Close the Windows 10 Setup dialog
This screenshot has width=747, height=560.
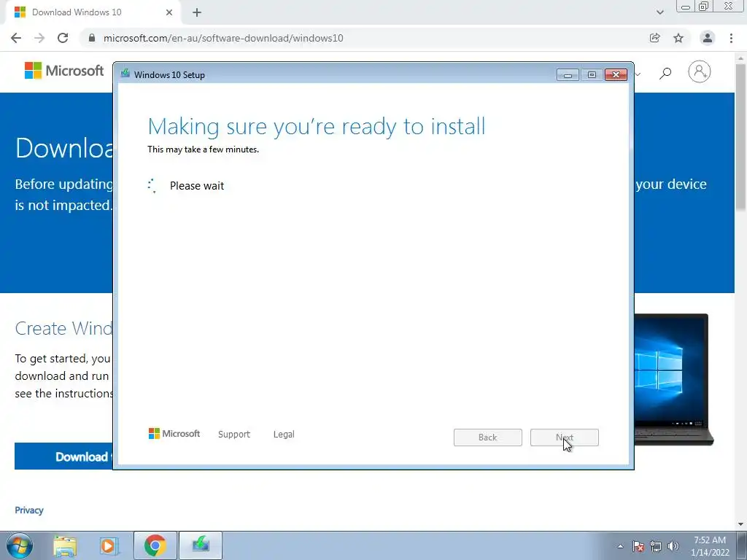616,75
